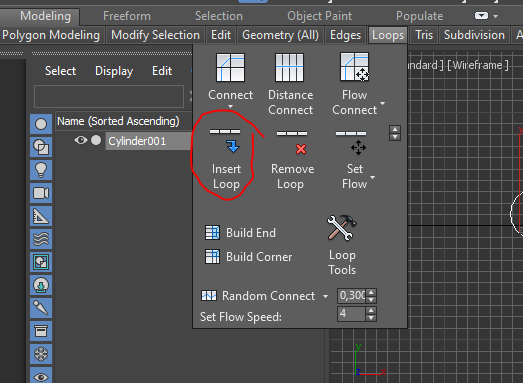Toggle display of XRefs filter
Viewport: 523px width, 383px height.
point(41,285)
